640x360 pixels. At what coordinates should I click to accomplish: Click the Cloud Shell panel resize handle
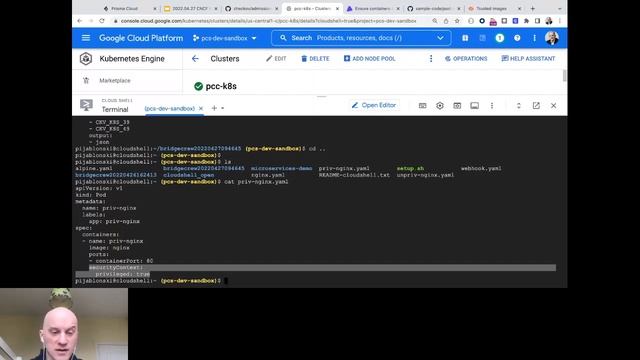[321, 97]
